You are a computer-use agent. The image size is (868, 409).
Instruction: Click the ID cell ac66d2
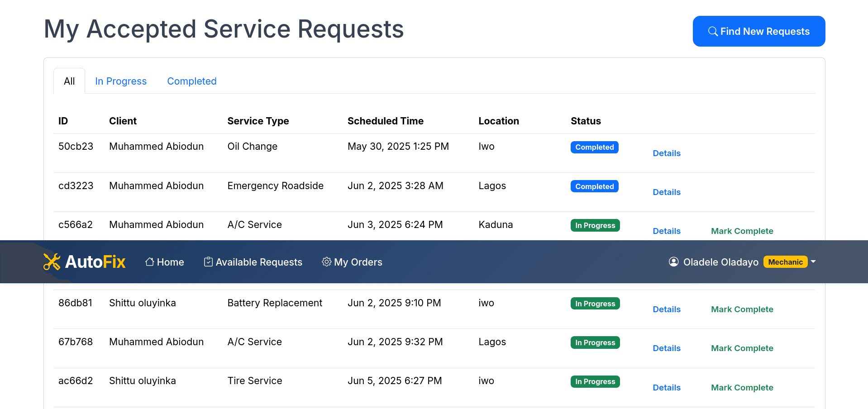click(x=76, y=381)
